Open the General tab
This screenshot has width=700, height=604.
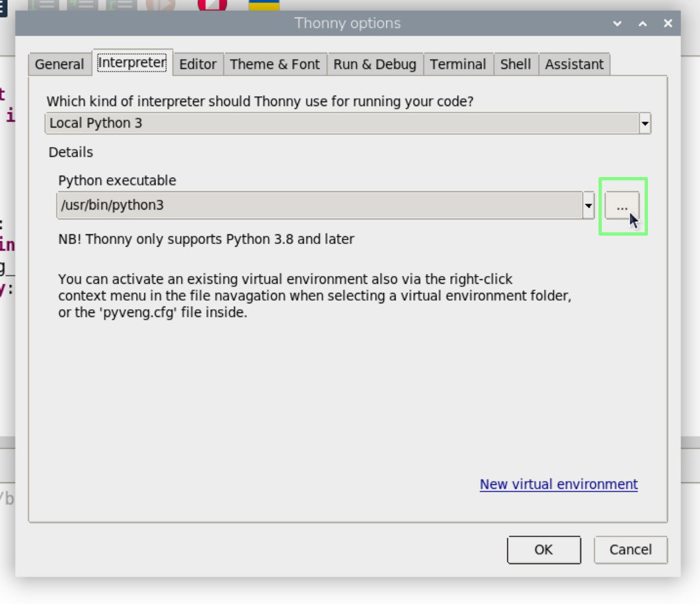click(x=59, y=64)
